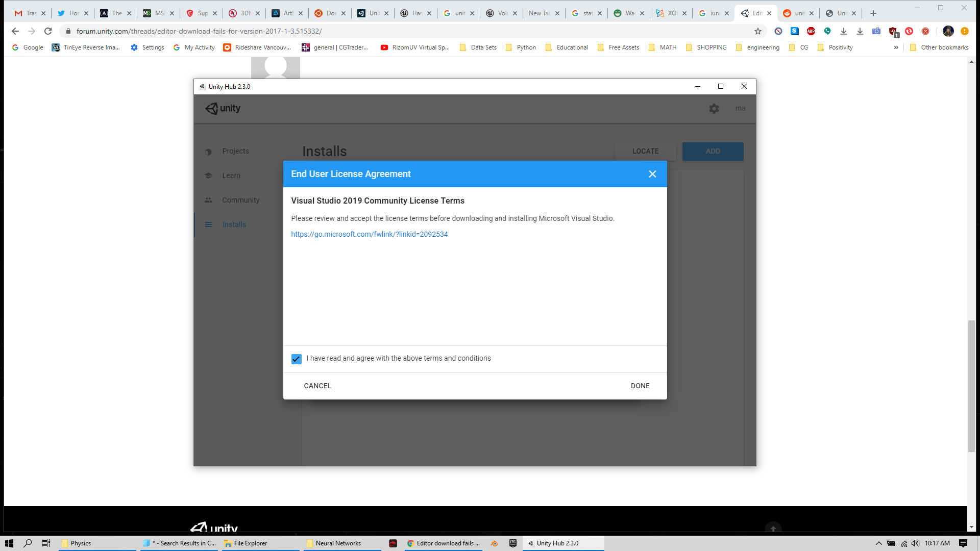
Task: Open a new browser tab
Action: click(873, 13)
